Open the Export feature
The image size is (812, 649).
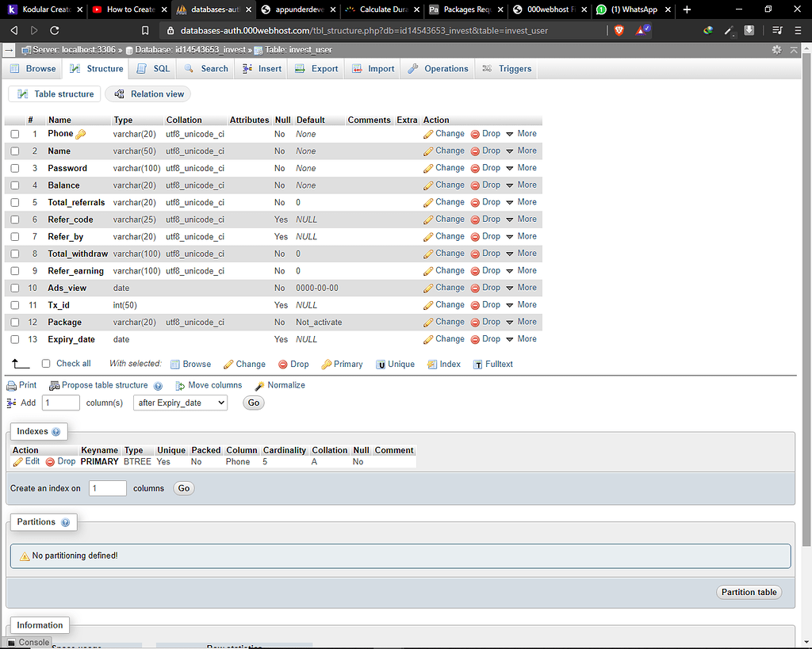coord(316,69)
